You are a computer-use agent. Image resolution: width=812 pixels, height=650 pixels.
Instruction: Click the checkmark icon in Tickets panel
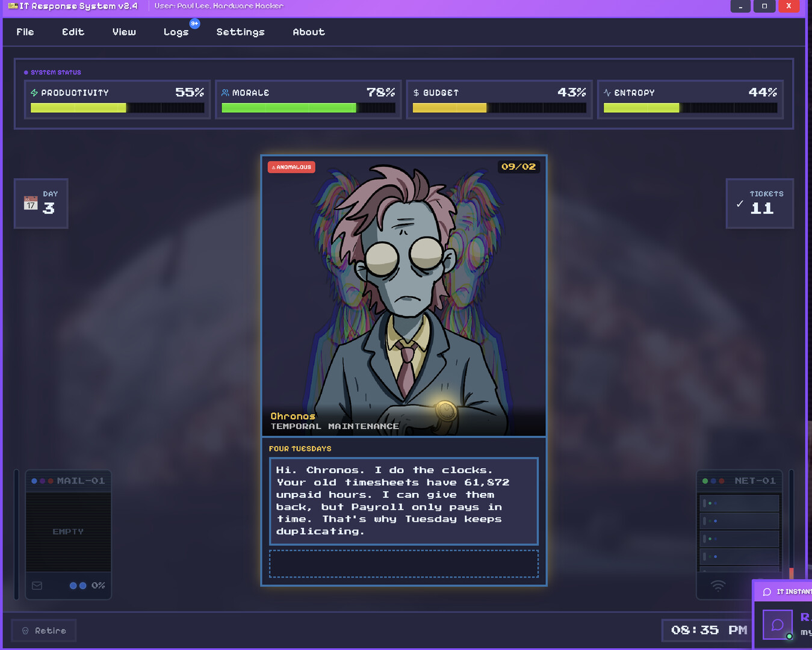tap(740, 203)
